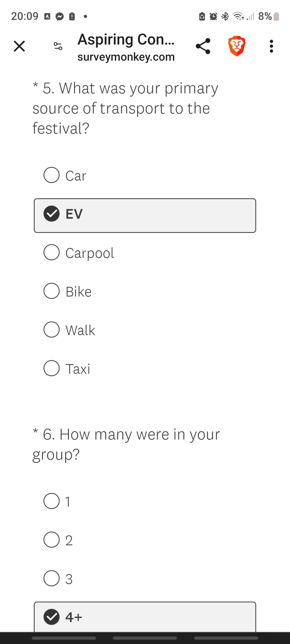290x644 pixels.
Task: Tap the battery indicator icon
Action: pos(276,17)
